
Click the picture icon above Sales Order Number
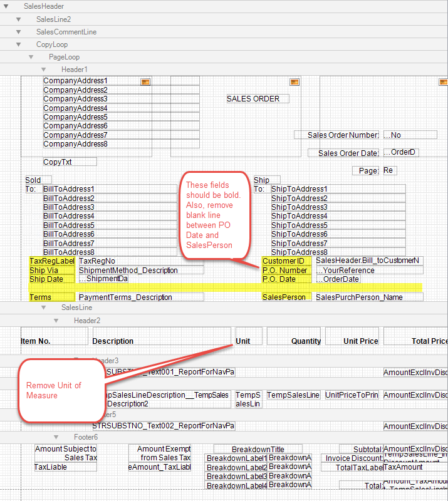tap(443, 82)
